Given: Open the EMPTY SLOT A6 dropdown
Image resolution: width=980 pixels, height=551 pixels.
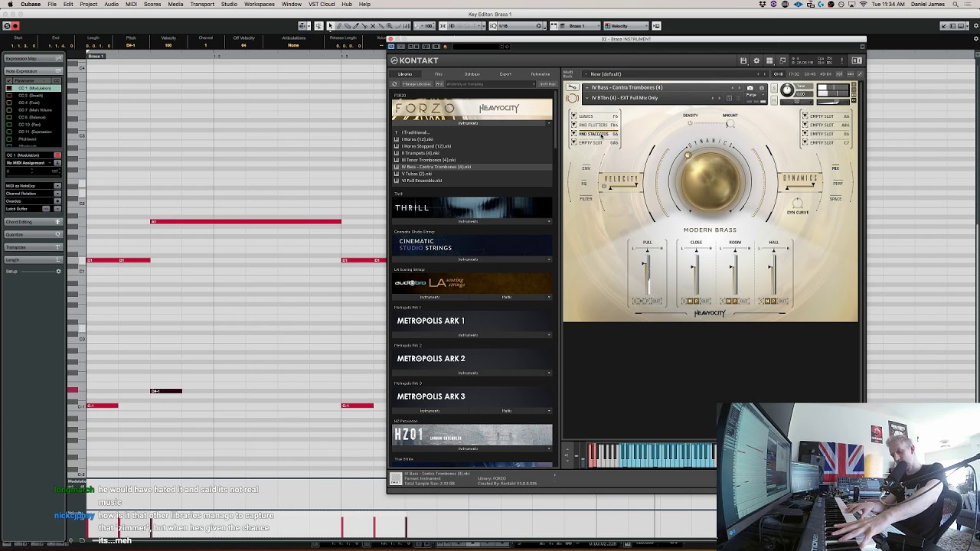Looking at the screenshot, I should (805, 116).
